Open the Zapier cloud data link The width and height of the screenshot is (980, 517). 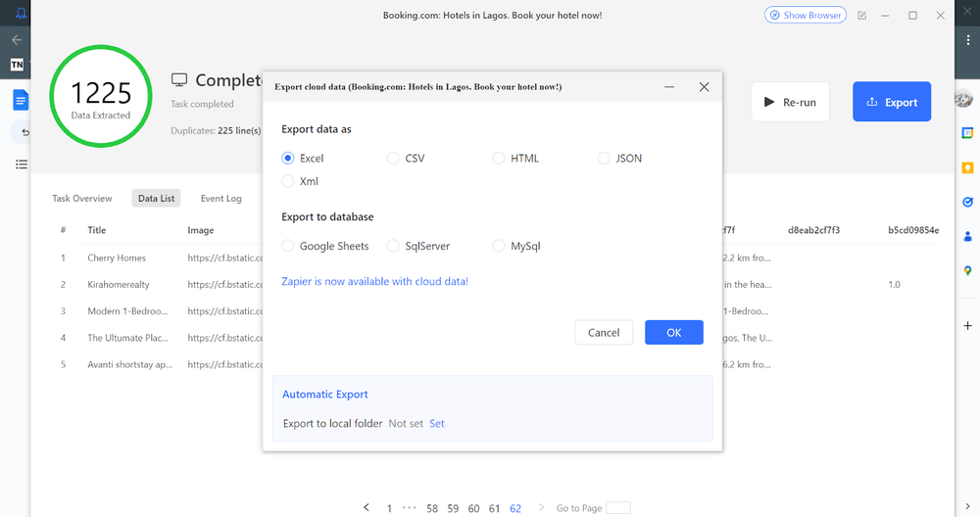click(374, 282)
